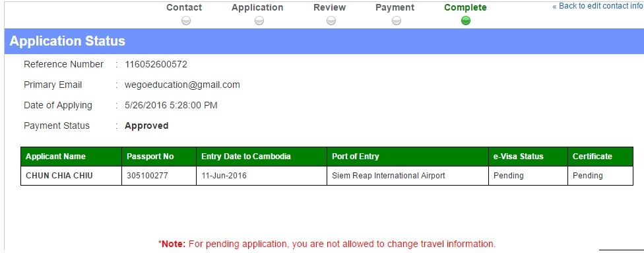Click the Payment step circle indicator

pos(397,20)
